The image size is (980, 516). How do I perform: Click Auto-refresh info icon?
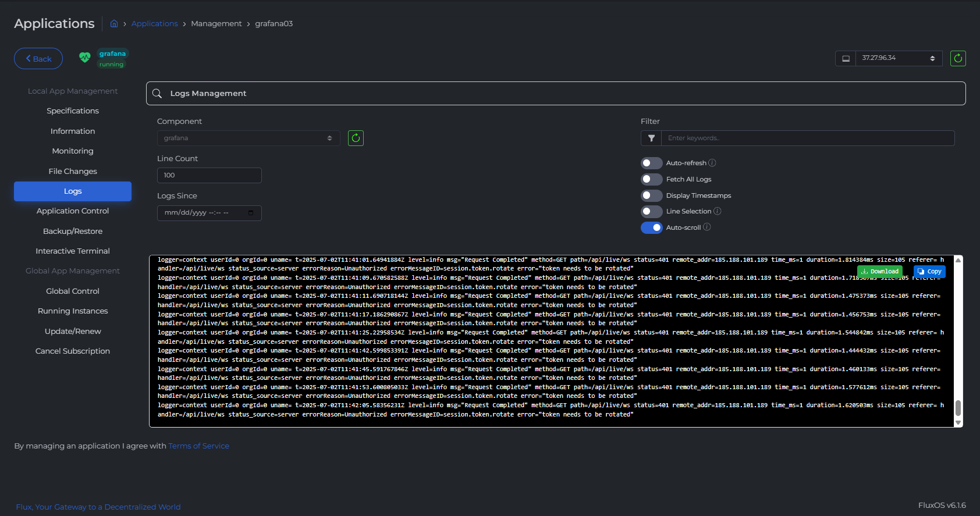pos(712,163)
